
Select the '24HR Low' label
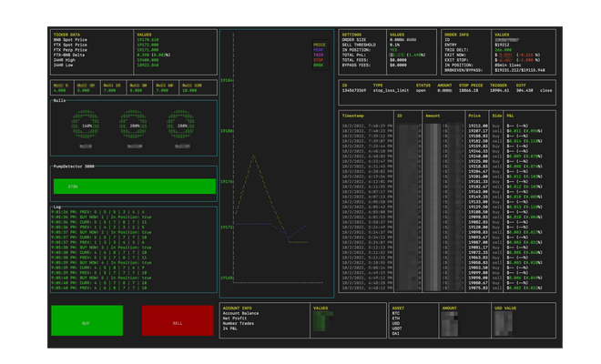(x=63, y=65)
